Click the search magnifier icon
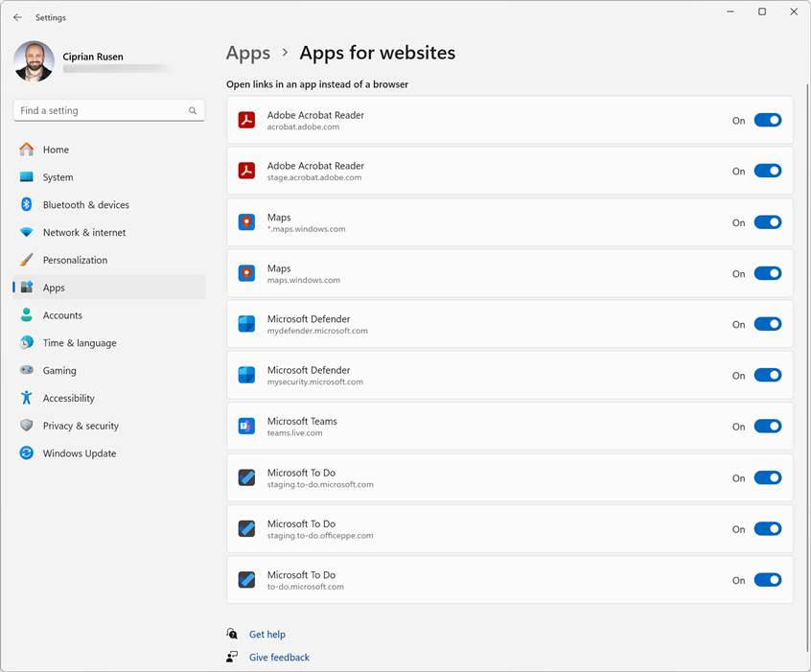The image size is (811, 672). coord(193,111)
